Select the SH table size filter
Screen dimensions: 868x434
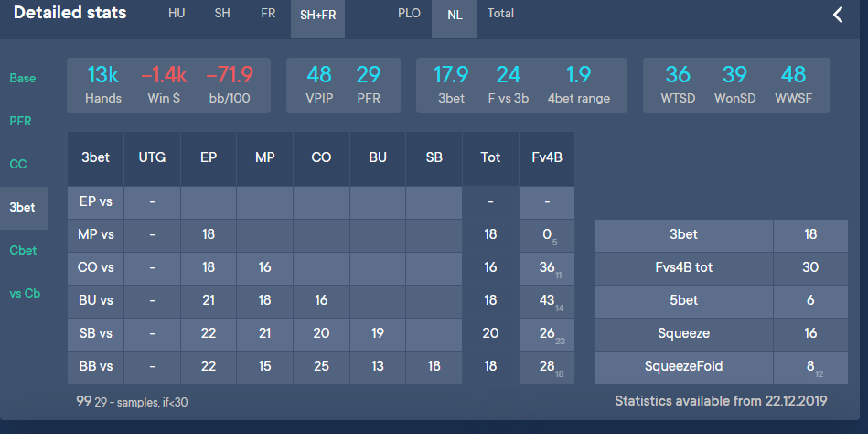[x=222, y=14]
